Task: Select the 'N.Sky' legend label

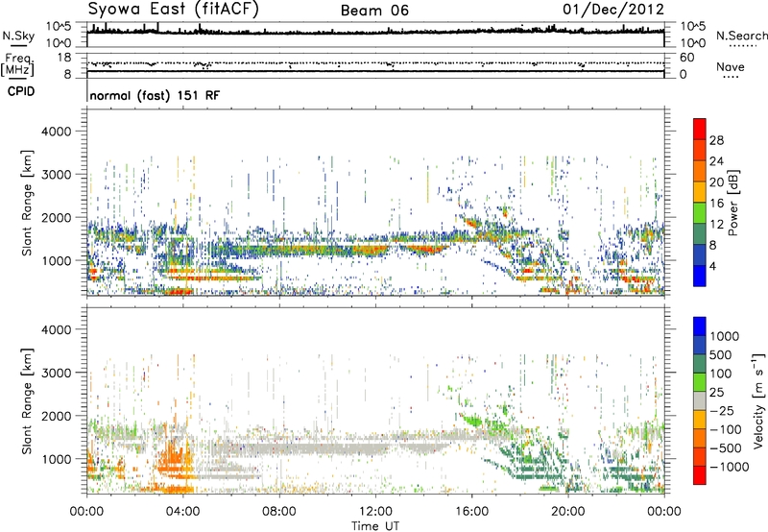Action: pyautogui.click(x=18, y=36)
